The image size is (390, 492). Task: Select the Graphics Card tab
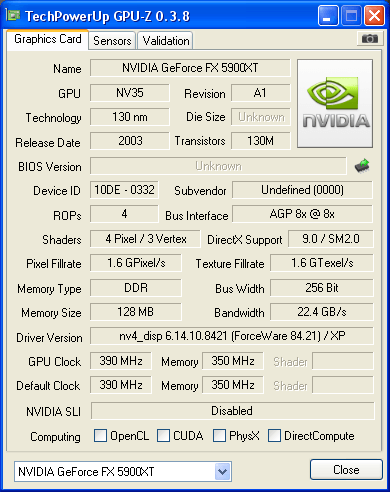pyautogui.click(x=48, y=39)
